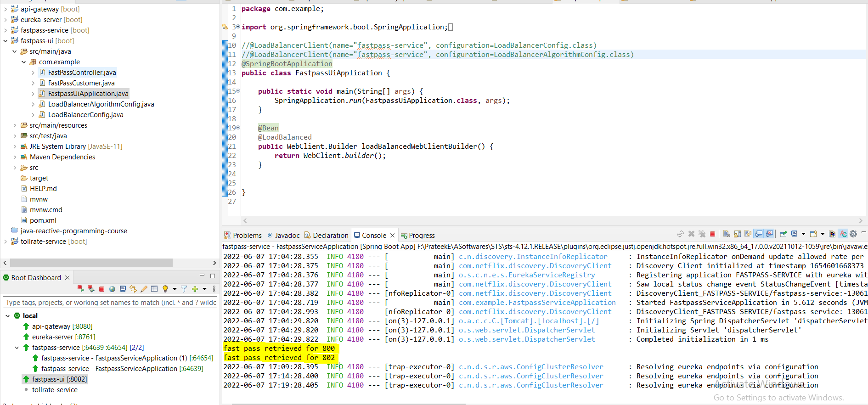Open the light bulb dropdown arrow in Boot Dashboard

(x=175, y=289)
